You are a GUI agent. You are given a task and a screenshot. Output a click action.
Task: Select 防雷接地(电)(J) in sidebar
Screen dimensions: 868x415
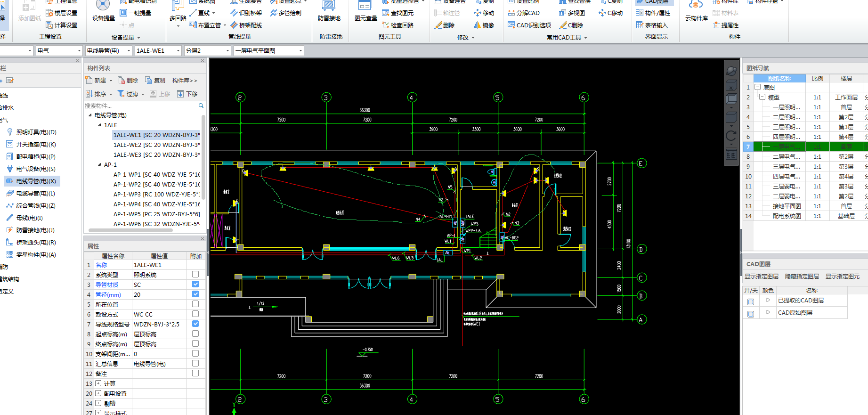point(30,230)
